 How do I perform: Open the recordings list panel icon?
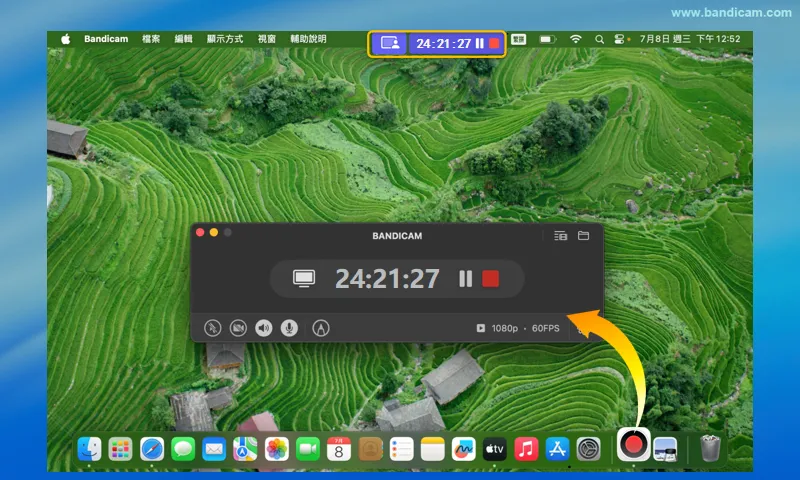(x=561, y=236)
